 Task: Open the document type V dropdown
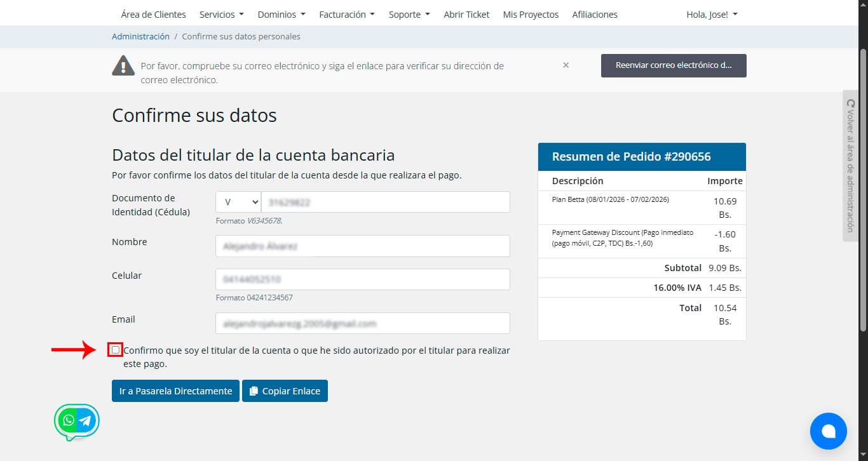(238, 202)
